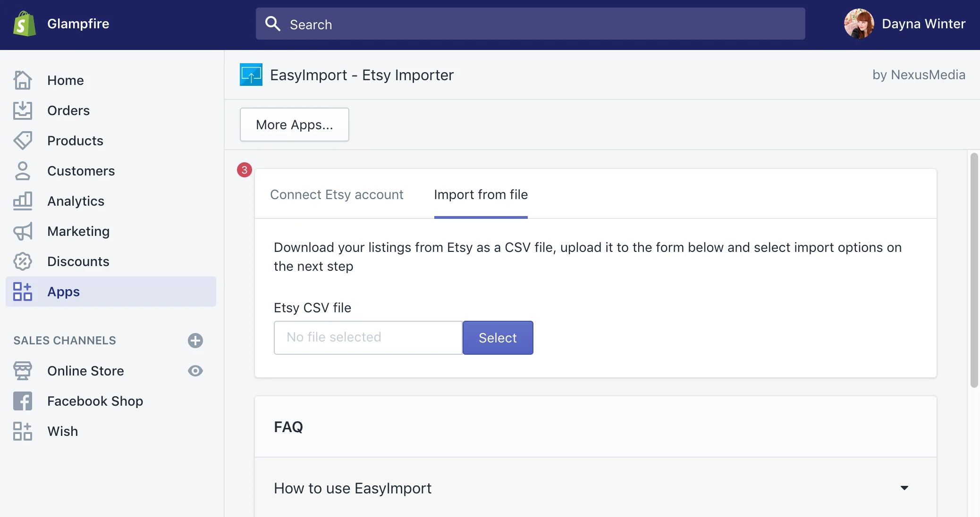Click the Shopify home icon
The width and height of the screenshot is (980, 517).
click(23, 23)
